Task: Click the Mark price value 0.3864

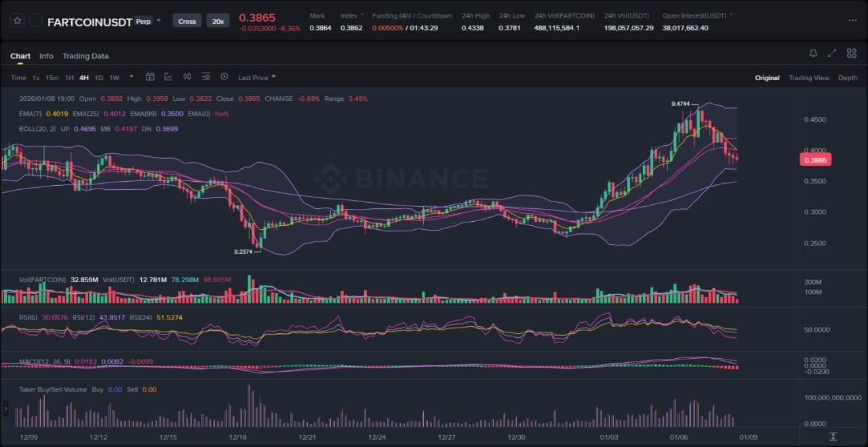Action: coord(320,28)
